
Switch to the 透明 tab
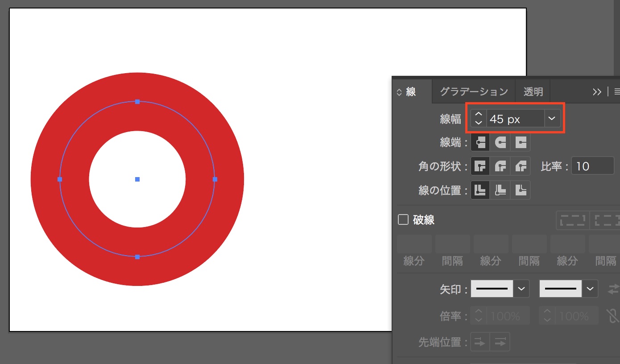533,92
